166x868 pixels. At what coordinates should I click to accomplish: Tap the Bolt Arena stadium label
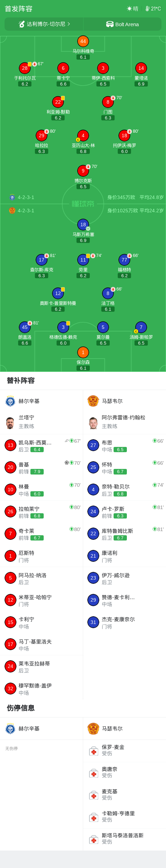[x=122, y=24]
